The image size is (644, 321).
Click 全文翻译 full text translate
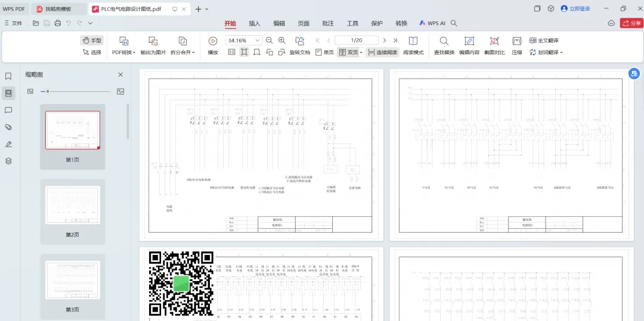coord(544,40)
